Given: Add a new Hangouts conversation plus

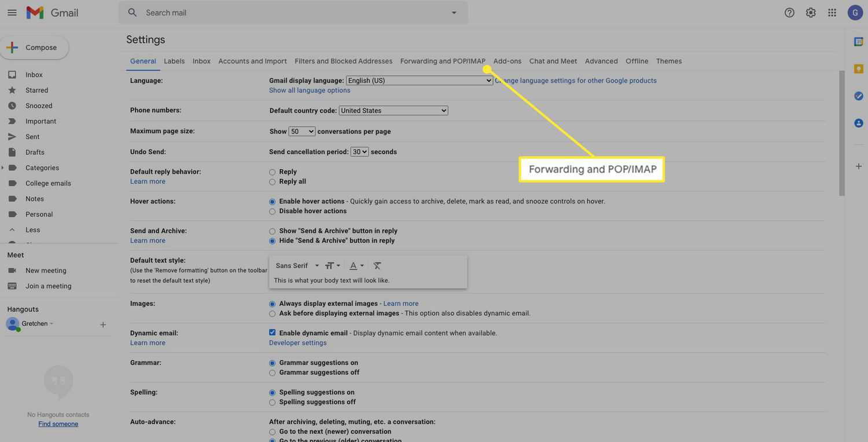Looking at the screenshot, I should point(103,325).
